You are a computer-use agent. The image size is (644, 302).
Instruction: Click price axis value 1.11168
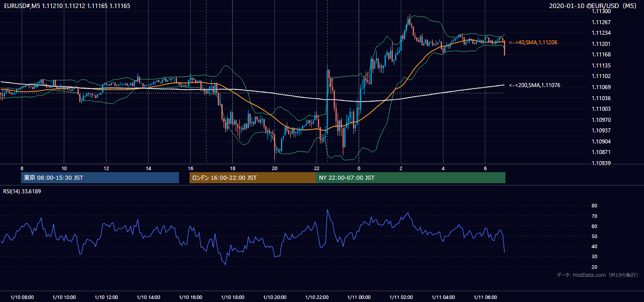600,55
